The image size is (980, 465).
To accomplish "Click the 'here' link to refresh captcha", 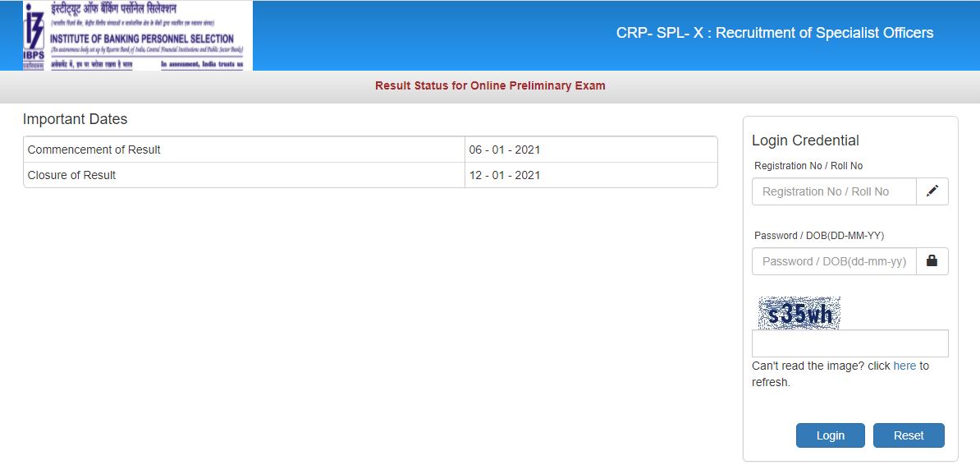I will [904, 366].
